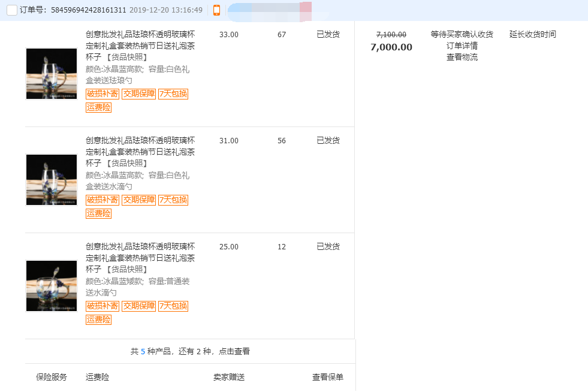
Task: Open thumbnail of the 31.00 priced cup
Action: coord(52,180)
